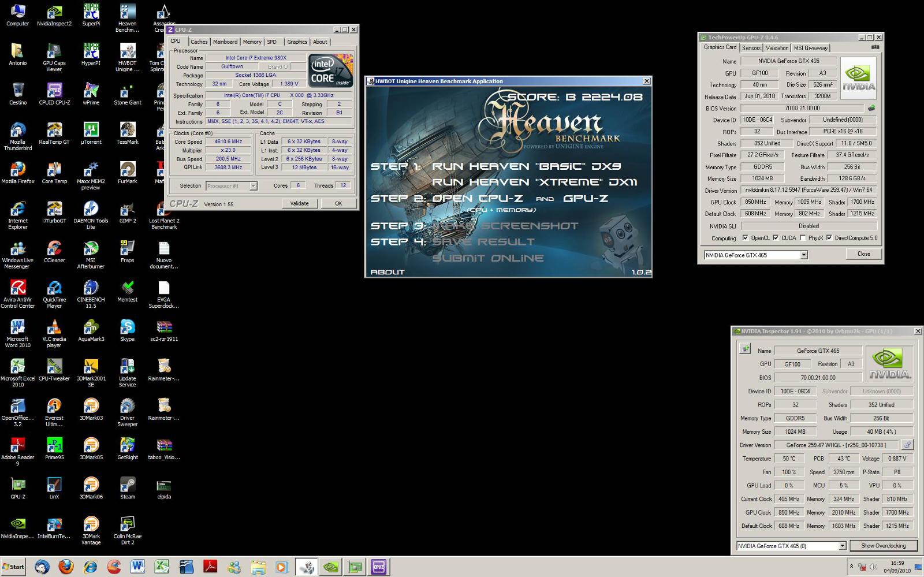Image resolution: width=924 pixels, height=577 pixels.
Task: Open the CPUID CPU-Z desktop icon
Action: tap(54, 94)
